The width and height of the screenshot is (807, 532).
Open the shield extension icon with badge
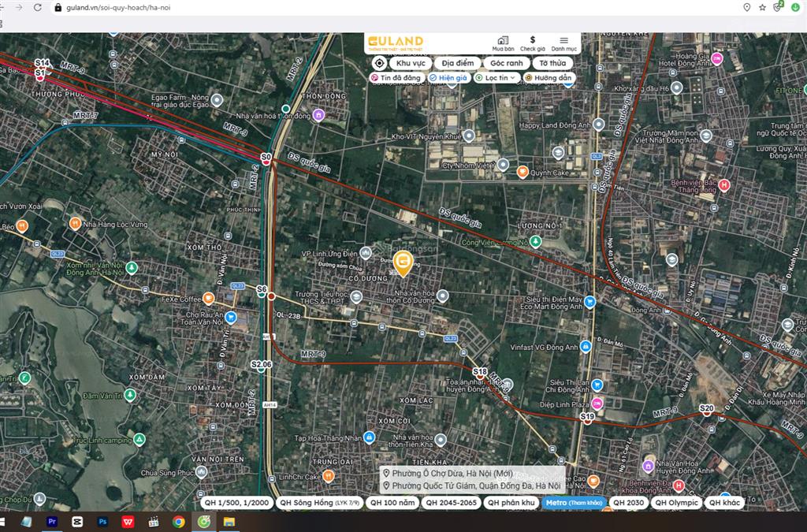[778, 7]
